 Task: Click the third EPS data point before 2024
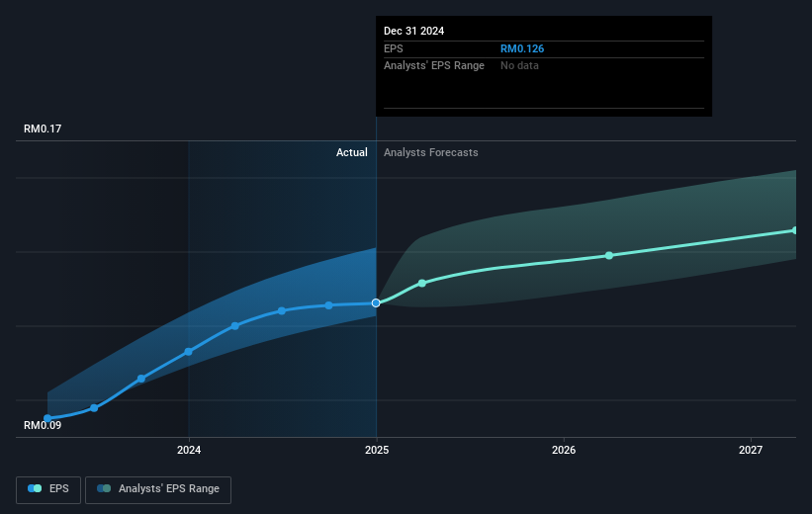[141, 379]
